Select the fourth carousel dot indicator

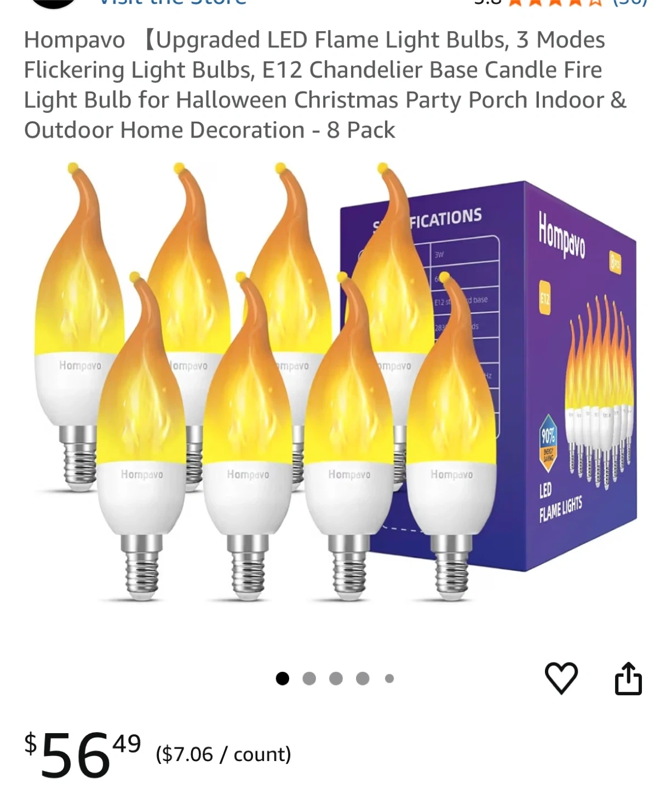(x=363, y=679)
